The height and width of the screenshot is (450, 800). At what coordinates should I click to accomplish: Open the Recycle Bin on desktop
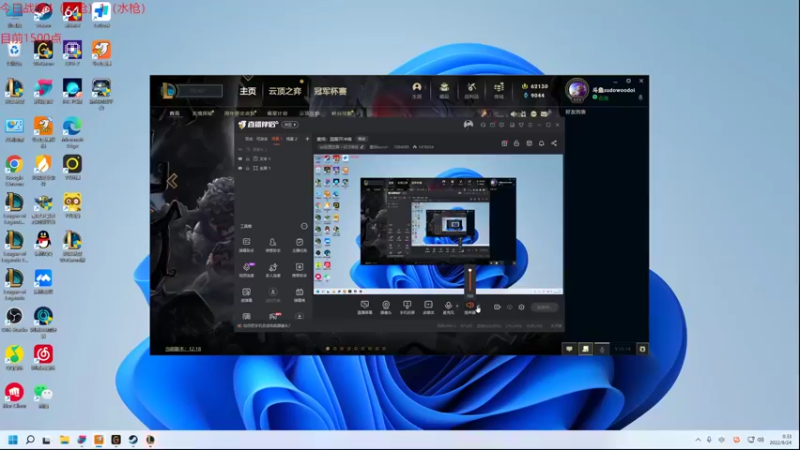[x=14, y=54]
